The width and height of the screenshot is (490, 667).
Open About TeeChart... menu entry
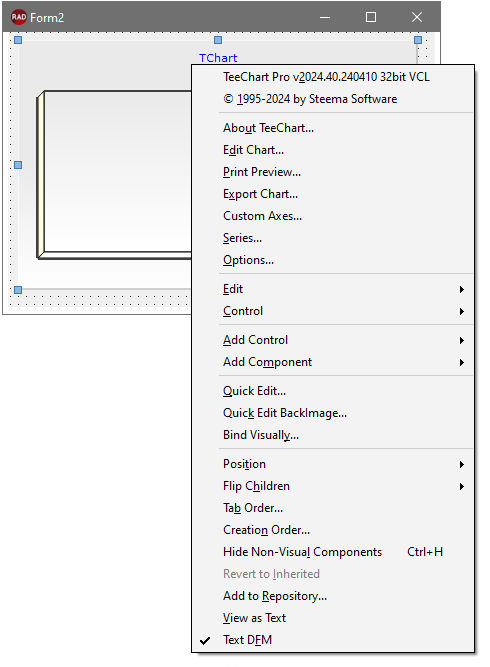333,128
